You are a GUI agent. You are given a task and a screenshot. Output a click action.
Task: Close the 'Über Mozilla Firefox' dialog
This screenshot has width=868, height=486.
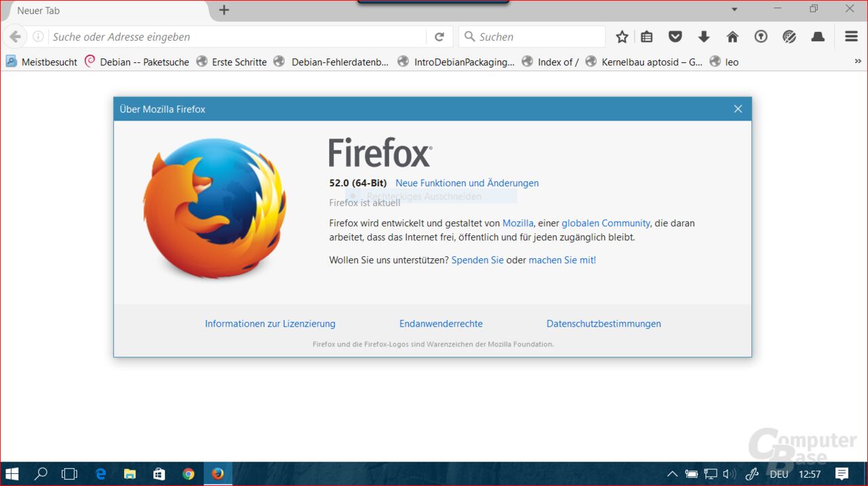(x=738, y=109)
